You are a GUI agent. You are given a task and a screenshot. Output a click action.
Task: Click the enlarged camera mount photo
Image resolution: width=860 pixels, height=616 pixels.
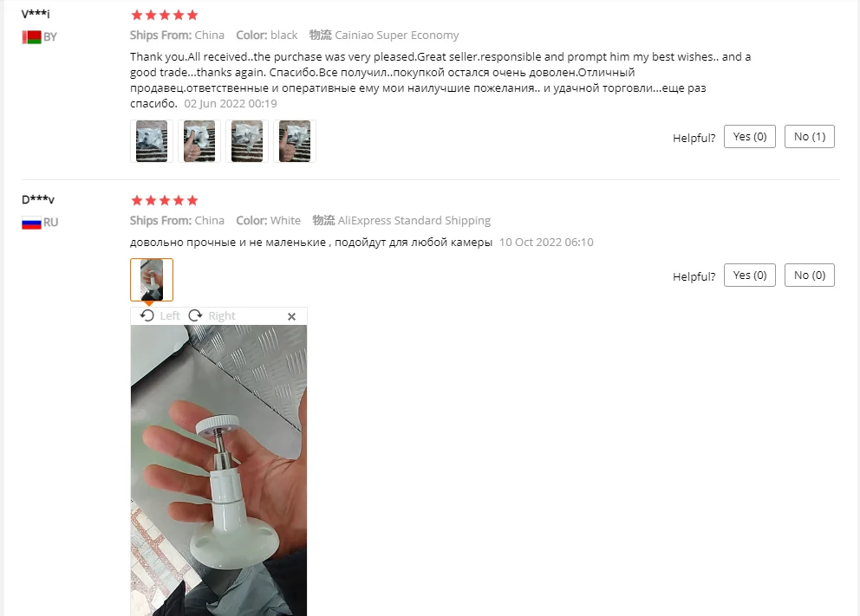click(x=218, y=470)
